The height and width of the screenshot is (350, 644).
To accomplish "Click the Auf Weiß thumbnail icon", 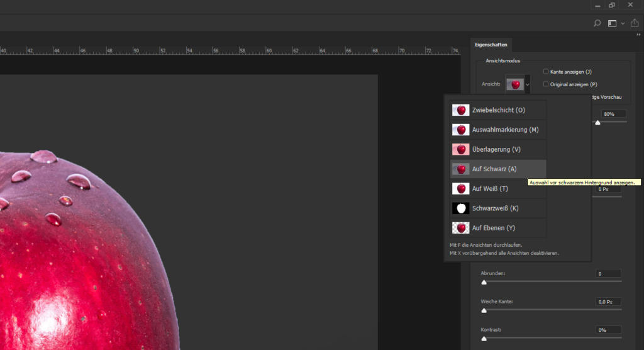I will point(460,188).
